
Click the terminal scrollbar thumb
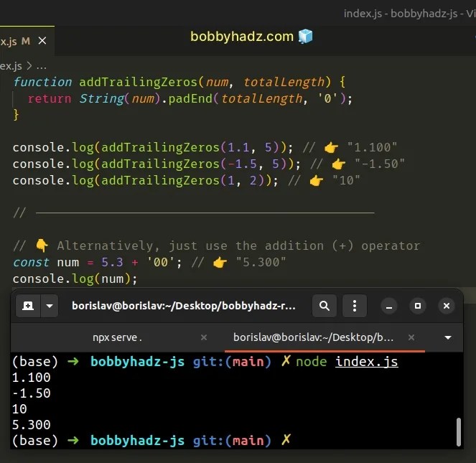[459, 432]
